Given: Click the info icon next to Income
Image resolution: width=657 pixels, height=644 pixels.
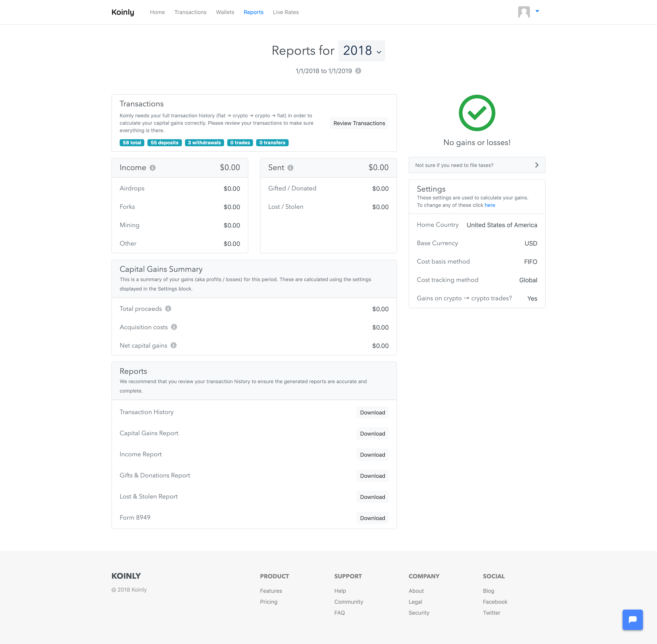Looking at the screenshot, I should (x=153, y=168).
